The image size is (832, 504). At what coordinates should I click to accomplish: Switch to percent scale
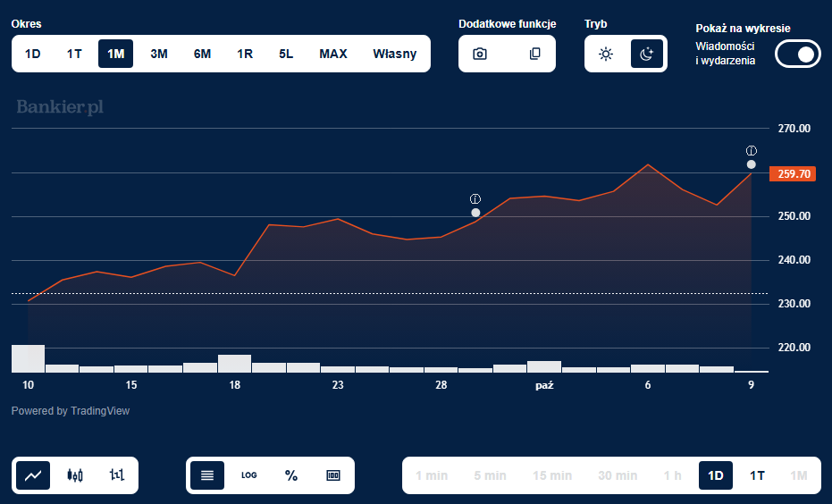[x=290, y=475]
